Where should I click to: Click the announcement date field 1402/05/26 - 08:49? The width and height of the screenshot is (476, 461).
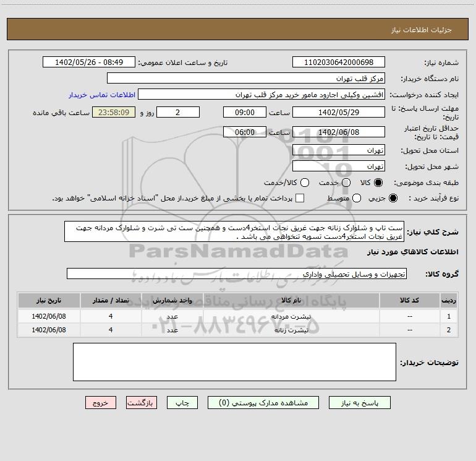tap(88, 62)
